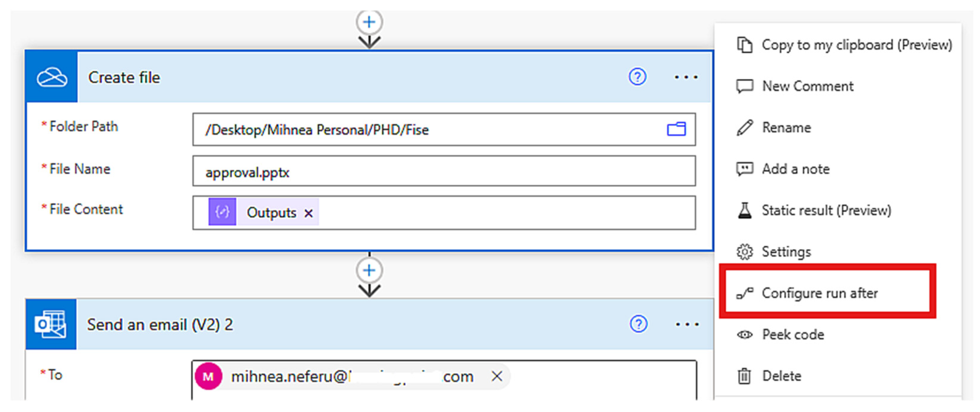Open help for the Create file action
The width and height of the screenshot is (980, 412).
tap(637, 77)
